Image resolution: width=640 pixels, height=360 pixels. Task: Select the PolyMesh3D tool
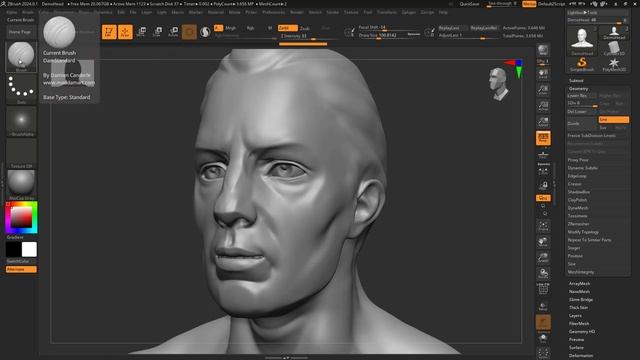click(613, 64)
